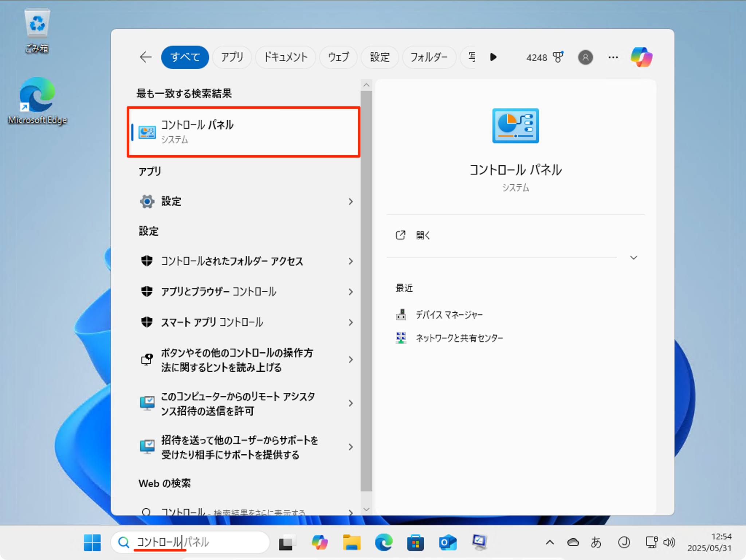This screenshot has width=746, height=560.
Task: Open Outlook from the taskbar
Action: [x=448, y=543]
